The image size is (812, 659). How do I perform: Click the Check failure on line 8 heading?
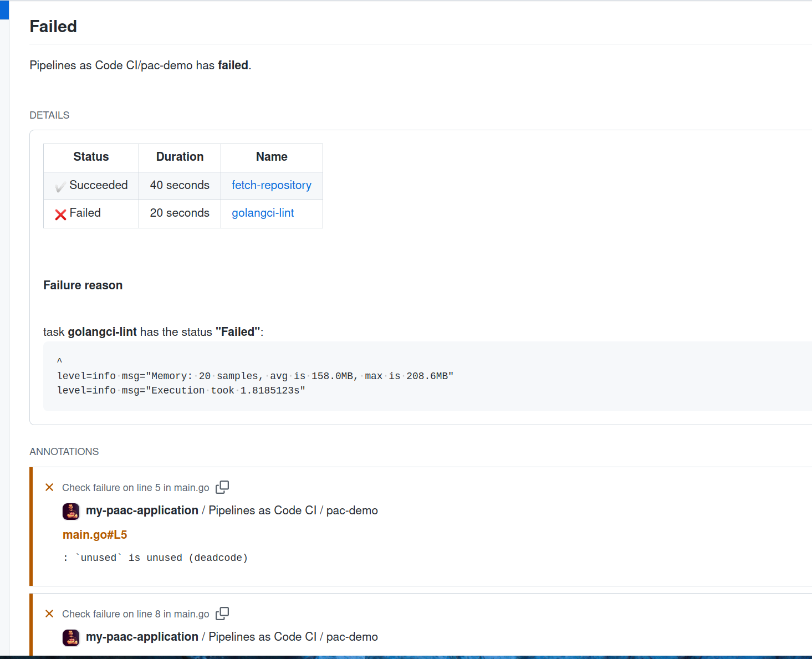tap(135, 614)
